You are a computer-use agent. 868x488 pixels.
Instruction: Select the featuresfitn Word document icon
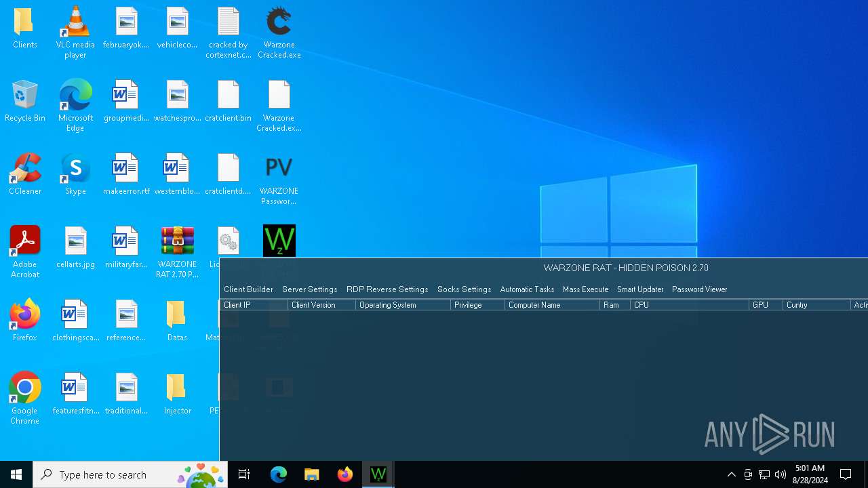coord(75,388)
